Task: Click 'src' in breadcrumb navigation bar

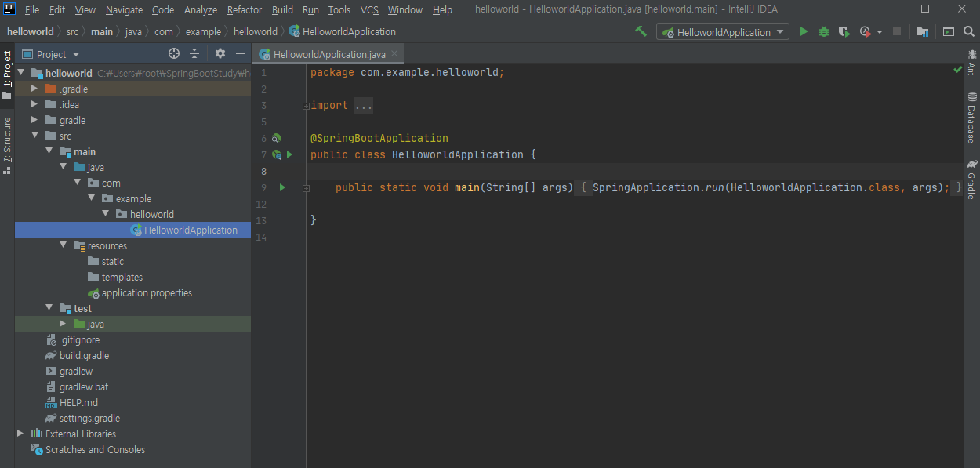Action: click(72, 32)
